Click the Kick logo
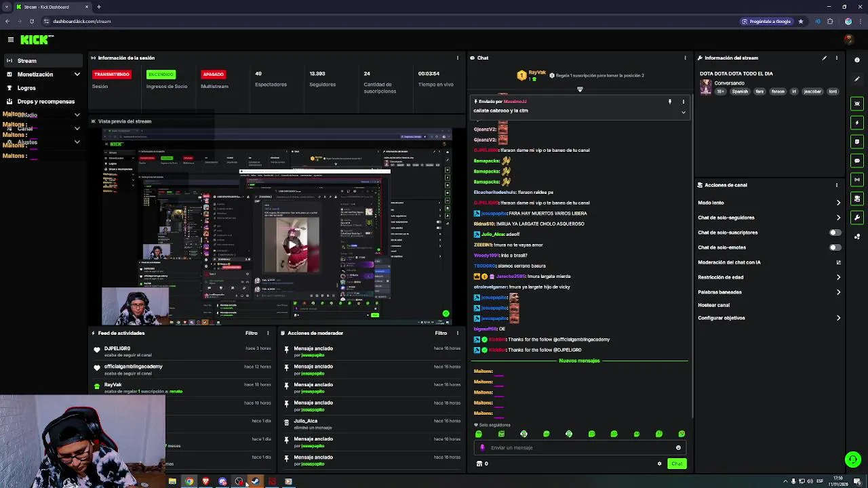 point(35,40)
